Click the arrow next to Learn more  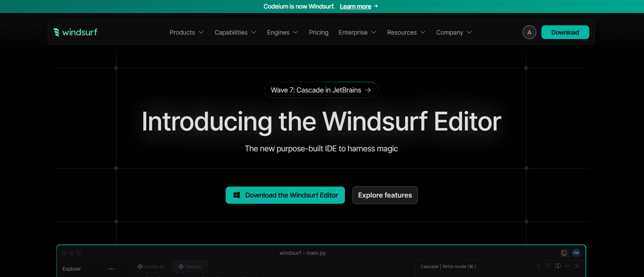tap(376, 6)
